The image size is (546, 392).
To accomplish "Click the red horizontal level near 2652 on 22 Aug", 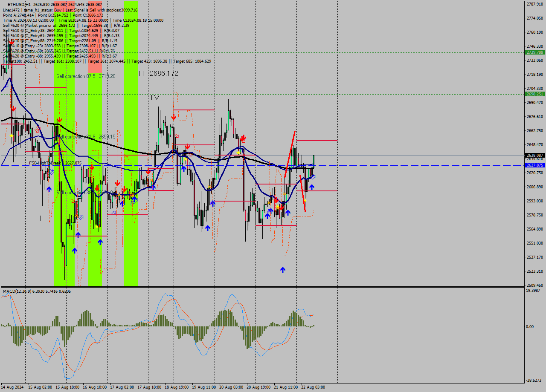I will pos(317,141).
